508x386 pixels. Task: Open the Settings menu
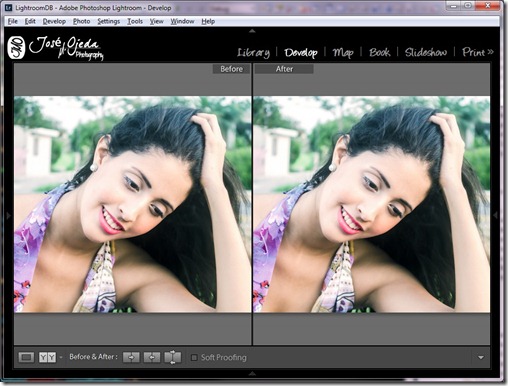pyautogui.click(x=109, y=21)
